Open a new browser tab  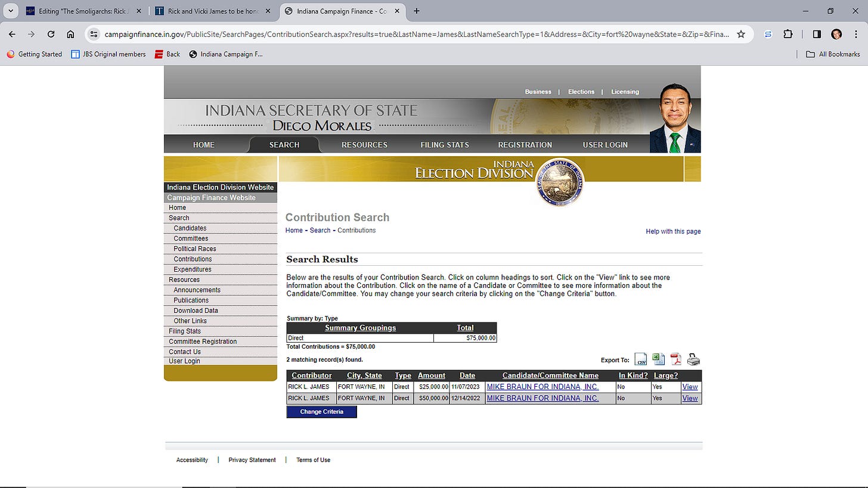416,11
